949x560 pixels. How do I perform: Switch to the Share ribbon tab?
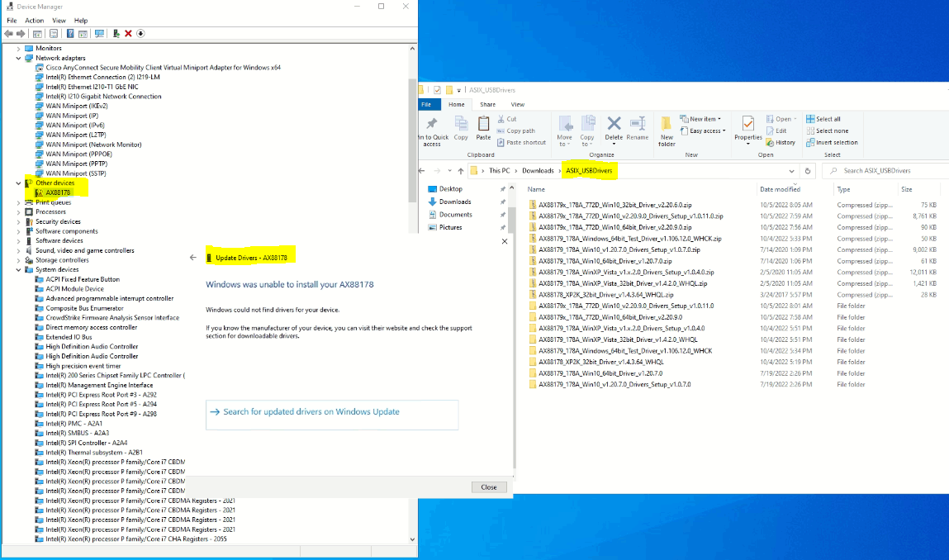point(487,104)
